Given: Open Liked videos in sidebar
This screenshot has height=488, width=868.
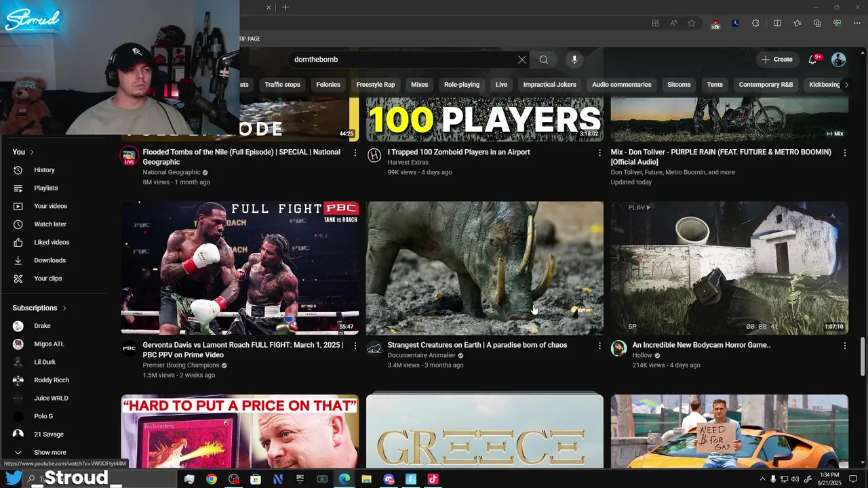Looking at the screenshot, I should click(53, 243).
